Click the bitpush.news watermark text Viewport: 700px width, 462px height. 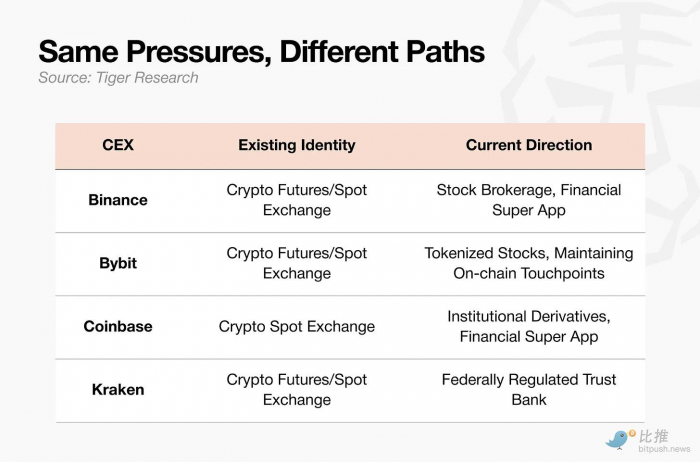[x=664, y=449]
